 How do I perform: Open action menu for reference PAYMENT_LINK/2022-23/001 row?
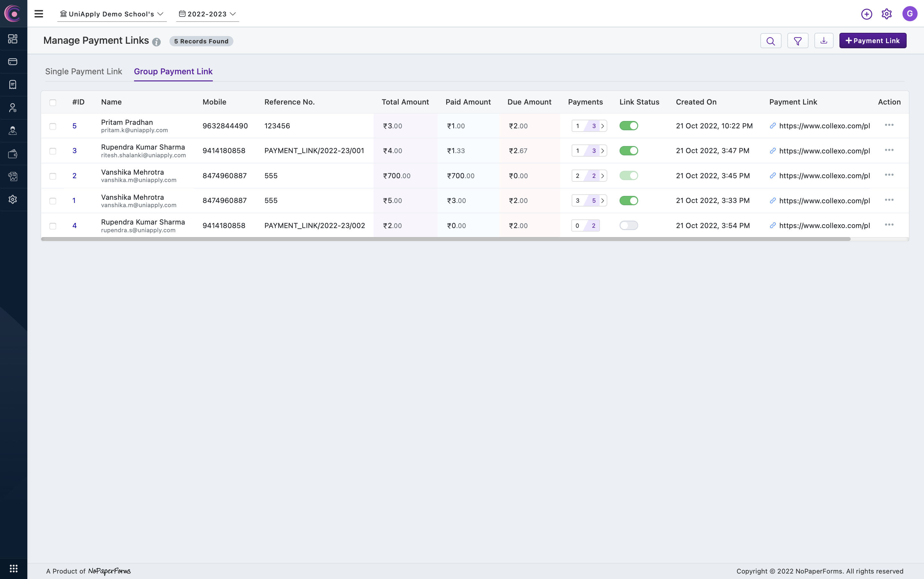889,150
